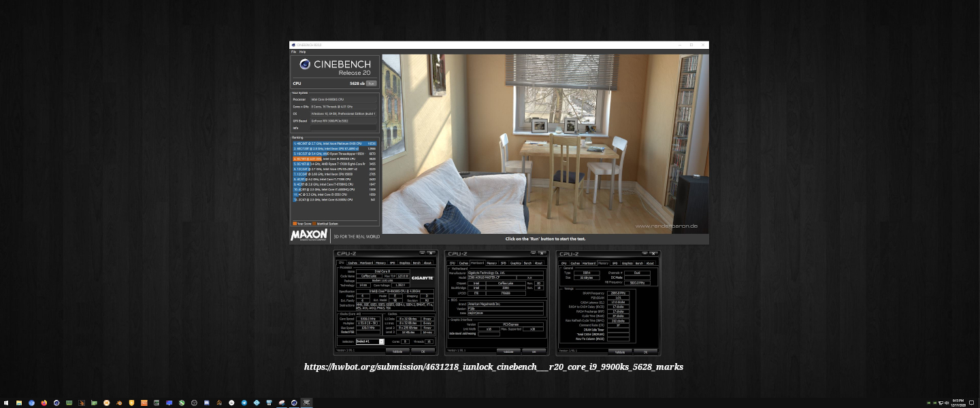Image resolution: width=980 pixels, height=408 pixels.
Task: Open About tab in left CPU-Z window
Action: pyautogui.click(x=427, y=262)
